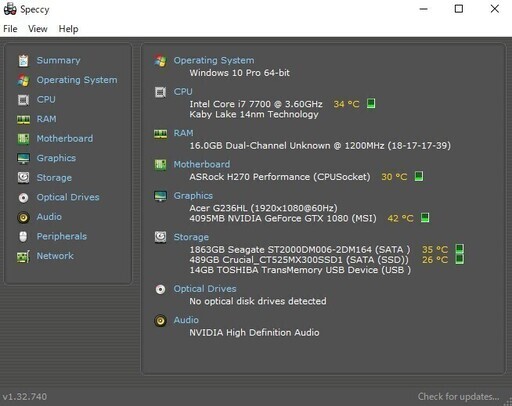512x406 pixels.
Task: Select Summary in the sidebar
Action: click(58, 60)
